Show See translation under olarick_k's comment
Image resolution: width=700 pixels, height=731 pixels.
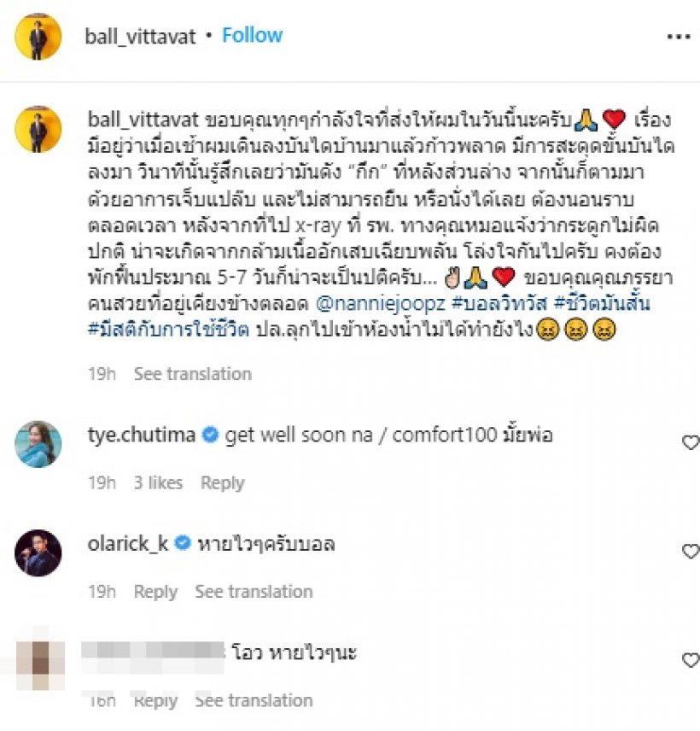point(254,592)
